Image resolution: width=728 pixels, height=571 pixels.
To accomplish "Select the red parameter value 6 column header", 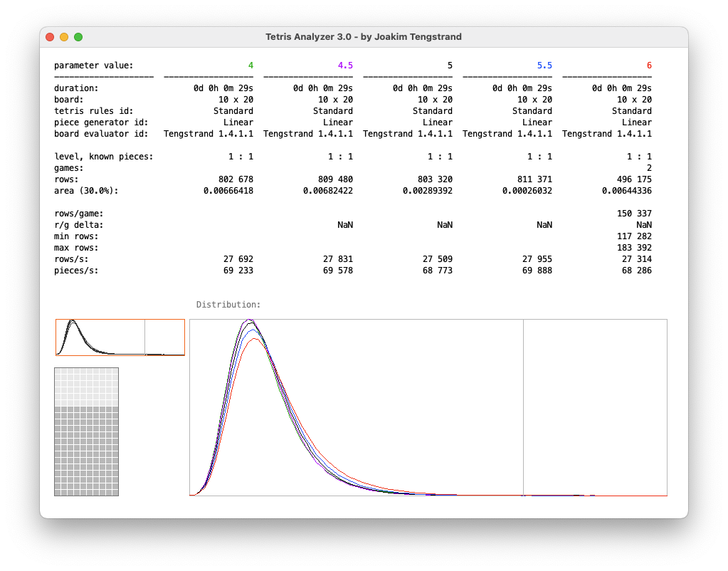I will [x=648, y=65].
